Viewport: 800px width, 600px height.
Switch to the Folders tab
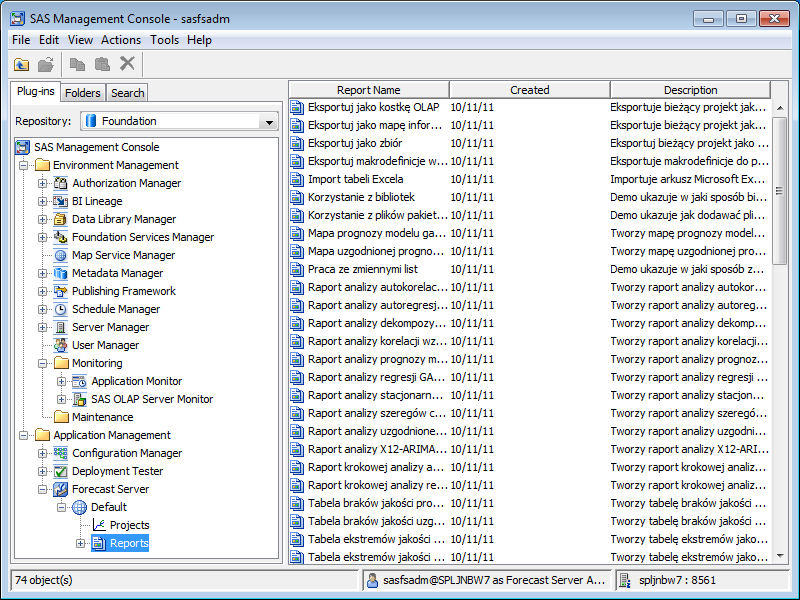83,93
